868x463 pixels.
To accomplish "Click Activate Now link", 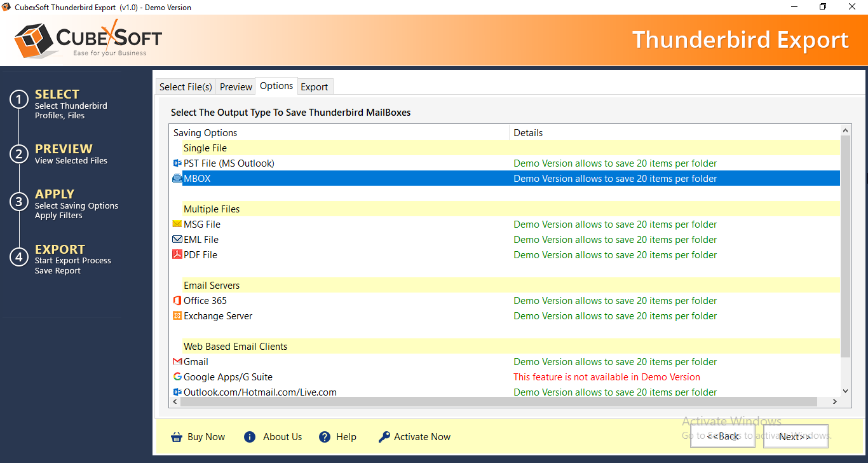I will (x=422, y=437).
